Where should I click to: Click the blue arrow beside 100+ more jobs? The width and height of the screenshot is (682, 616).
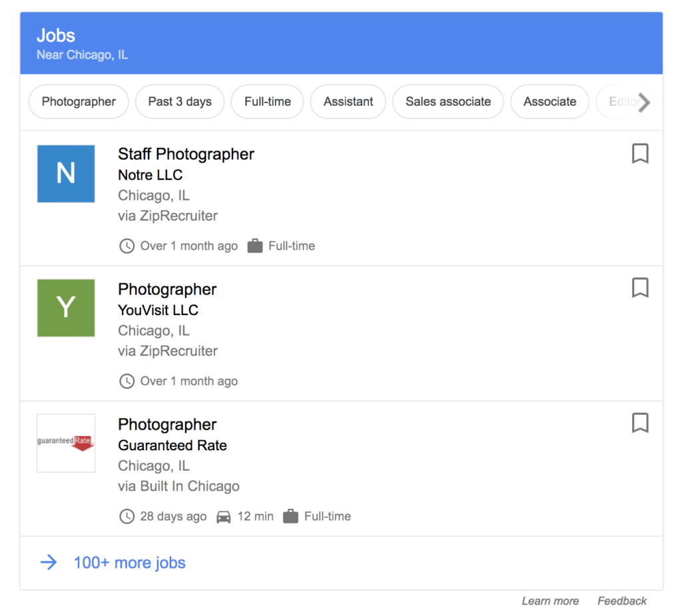pos(49,563)
